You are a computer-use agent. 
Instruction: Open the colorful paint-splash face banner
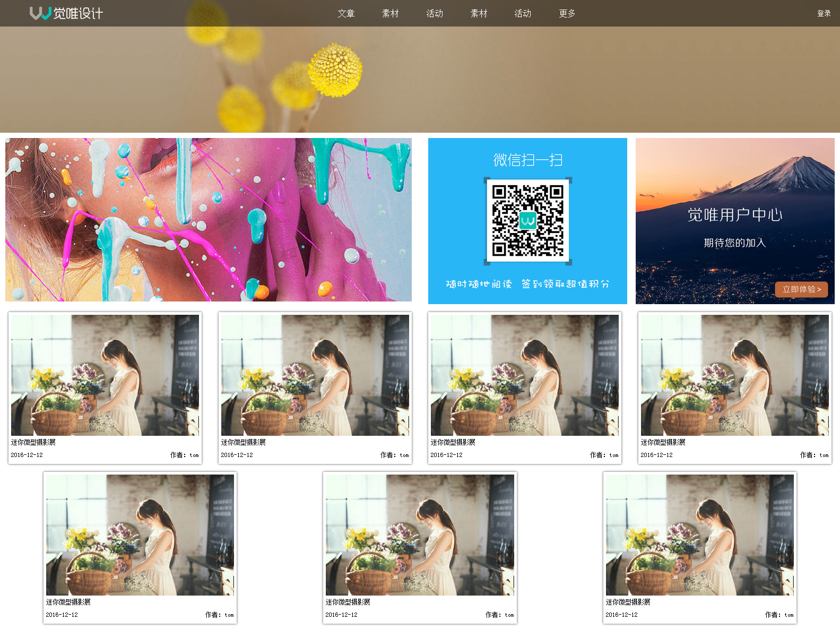[x=209, y=220]
